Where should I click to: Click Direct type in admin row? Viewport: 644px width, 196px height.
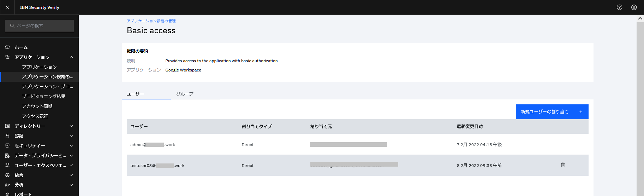tap(248, 145)
